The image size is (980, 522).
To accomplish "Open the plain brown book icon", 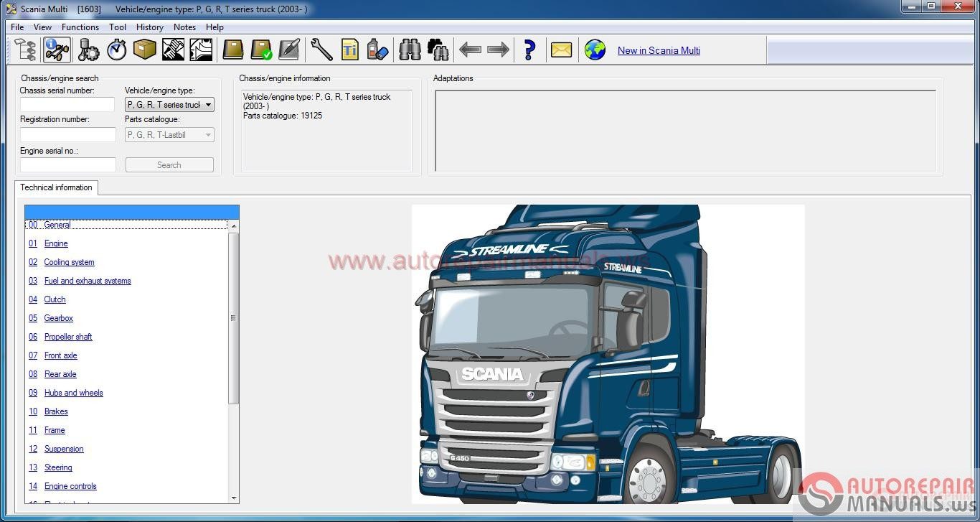I will click(233, 50).
